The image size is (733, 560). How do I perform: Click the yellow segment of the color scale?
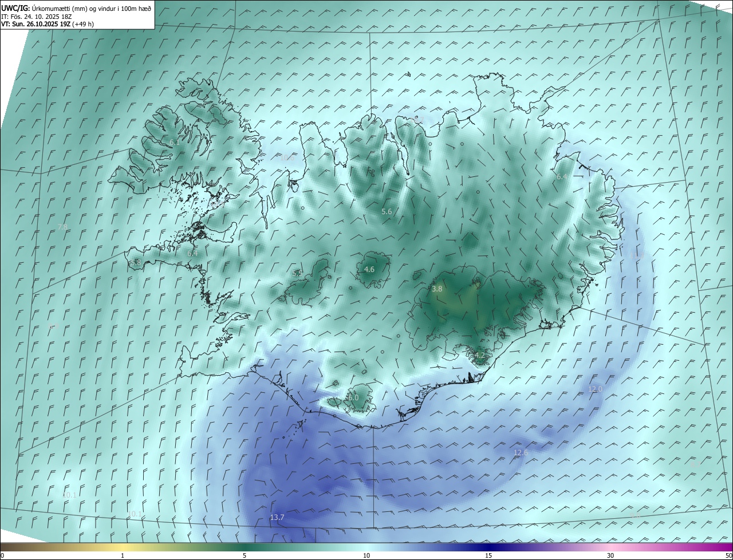pos(123,547)
